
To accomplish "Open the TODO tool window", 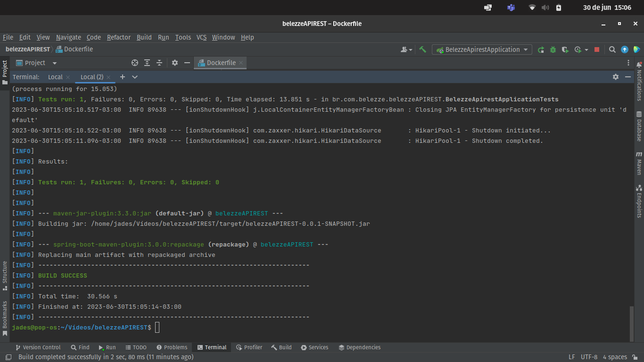I will coord(136,347).
